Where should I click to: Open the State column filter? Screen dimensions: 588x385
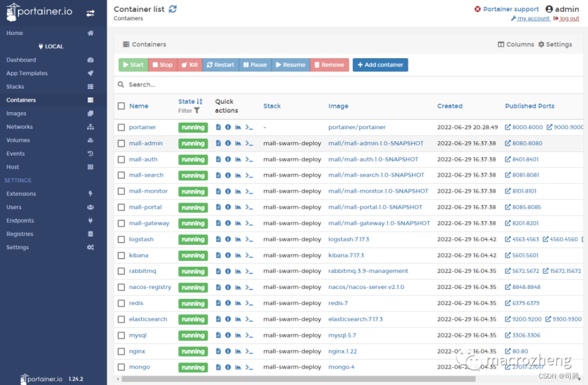(x=198, y=110)
